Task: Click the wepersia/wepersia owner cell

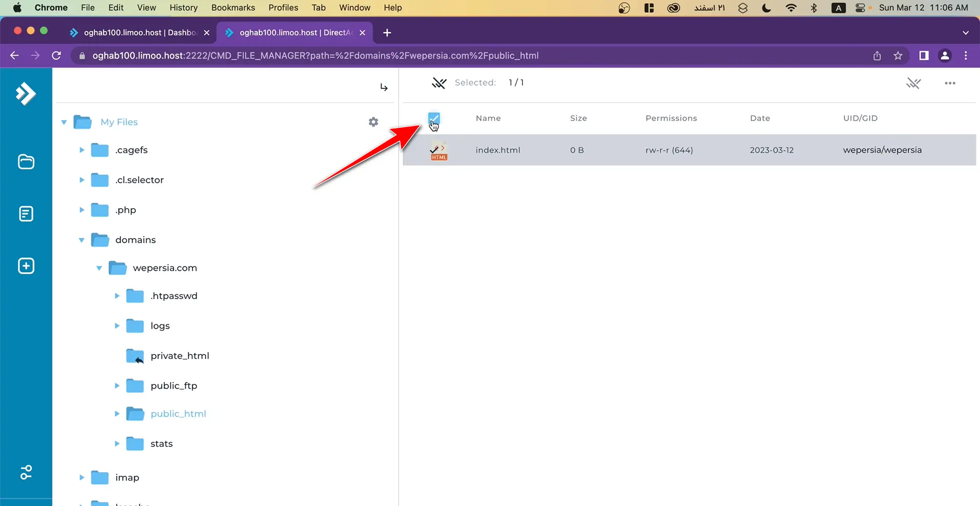Action: 883,150
